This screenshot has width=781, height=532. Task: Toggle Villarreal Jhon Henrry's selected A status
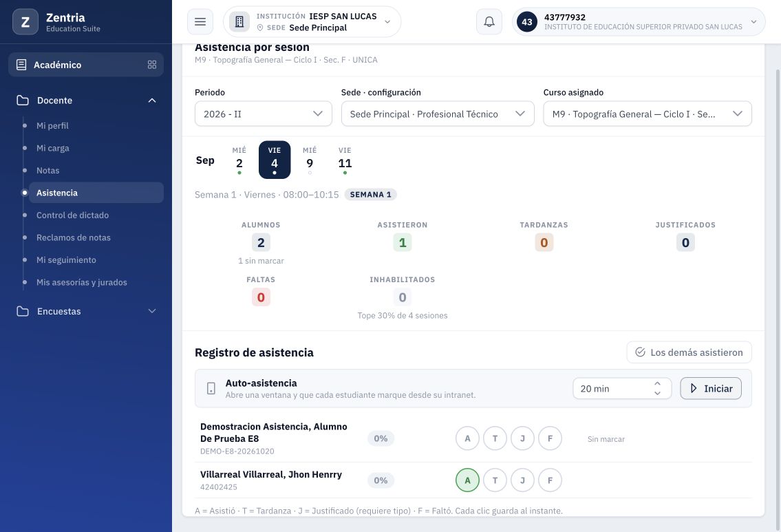[x=467, y=480]
